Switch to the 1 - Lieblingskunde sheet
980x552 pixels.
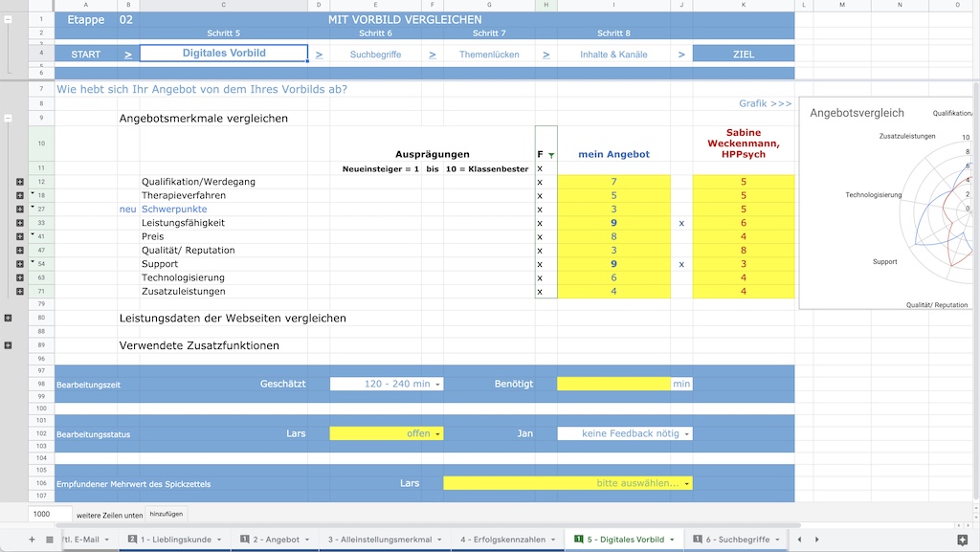pos(176,540)
